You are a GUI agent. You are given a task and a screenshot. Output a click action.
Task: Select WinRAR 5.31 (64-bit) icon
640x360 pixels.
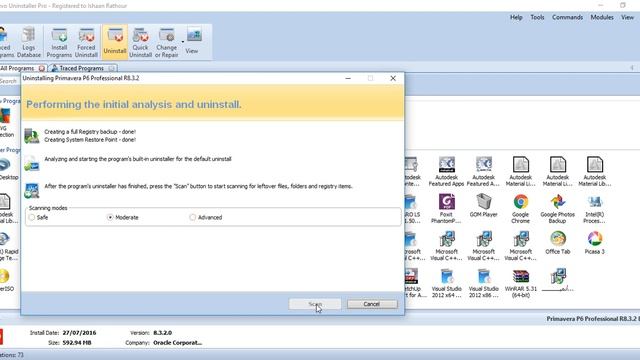[x=520, y=283]
